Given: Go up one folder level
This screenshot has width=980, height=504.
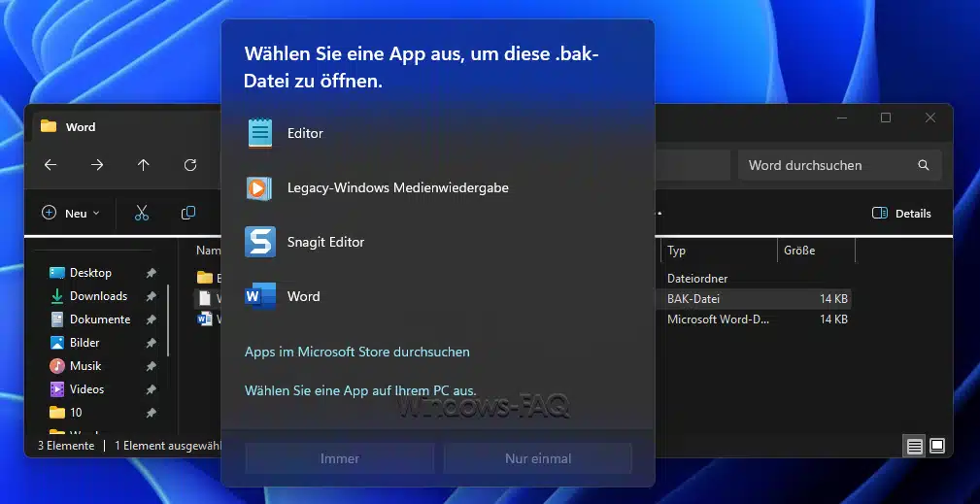Looking at the screenshot, I should tap(144, 165).
